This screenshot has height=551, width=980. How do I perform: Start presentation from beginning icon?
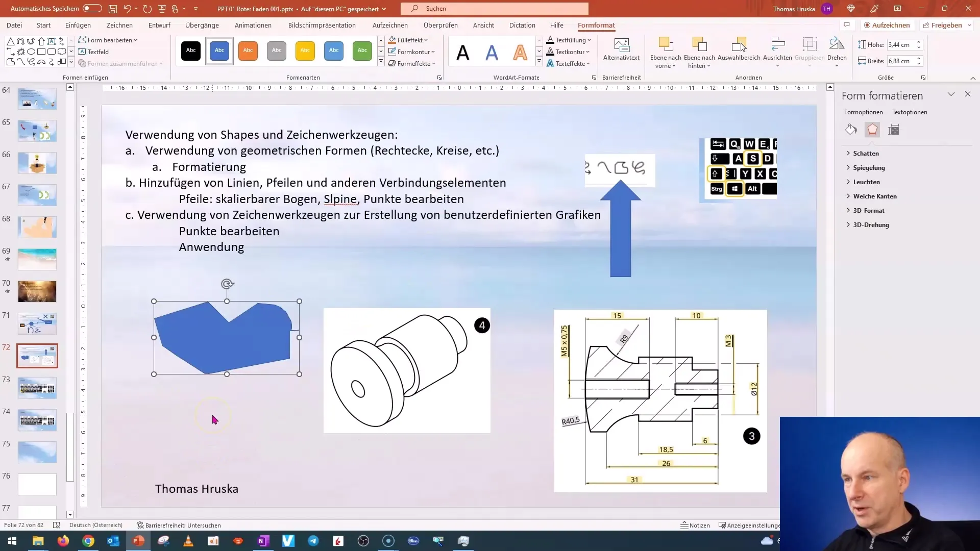(162, 9)
